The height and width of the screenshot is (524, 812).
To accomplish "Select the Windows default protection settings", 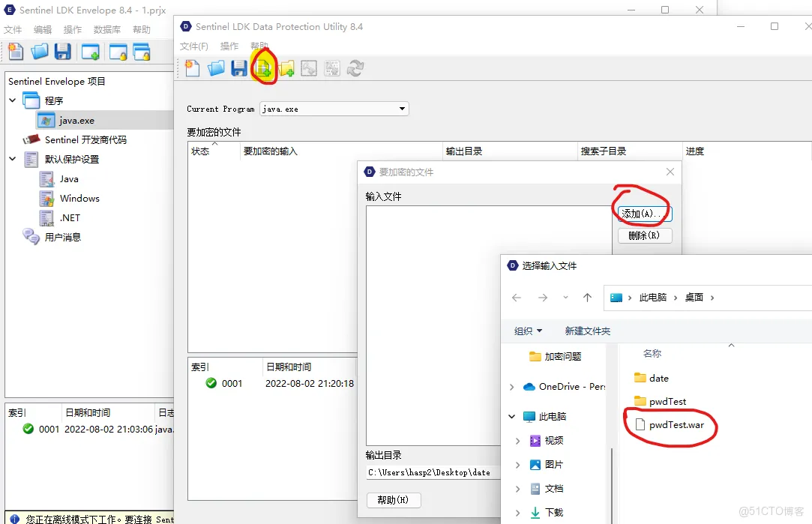I will point(79,199).
